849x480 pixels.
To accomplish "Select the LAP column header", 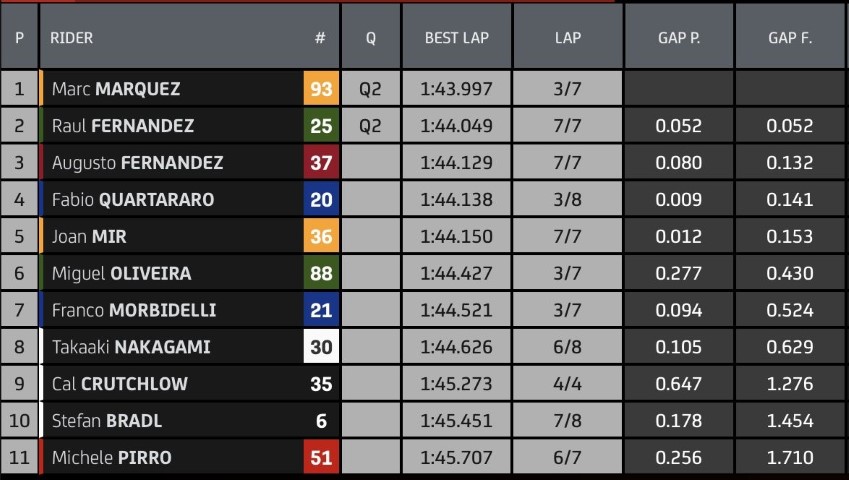I will pos(567,37).
